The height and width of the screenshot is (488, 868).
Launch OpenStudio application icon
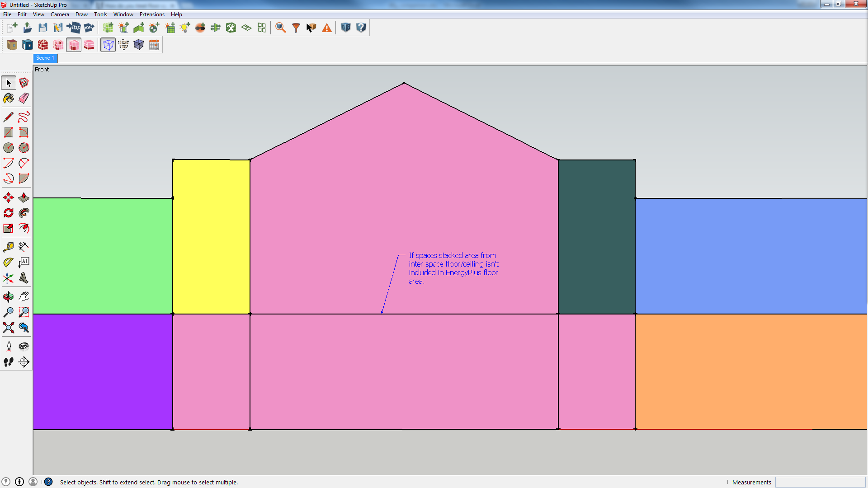(x=346, y=28)
